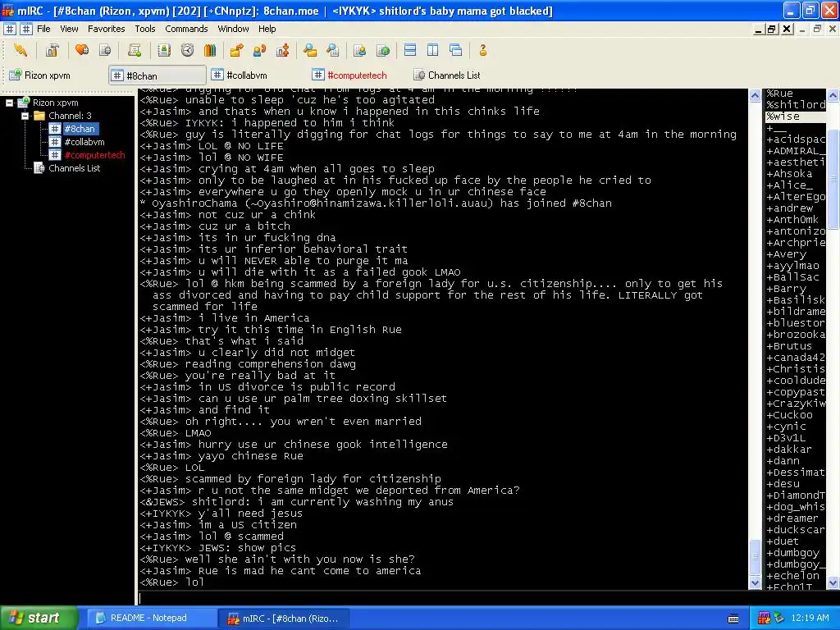
Task: Select #collabvm in the treebar
Action: pos(84,142)
